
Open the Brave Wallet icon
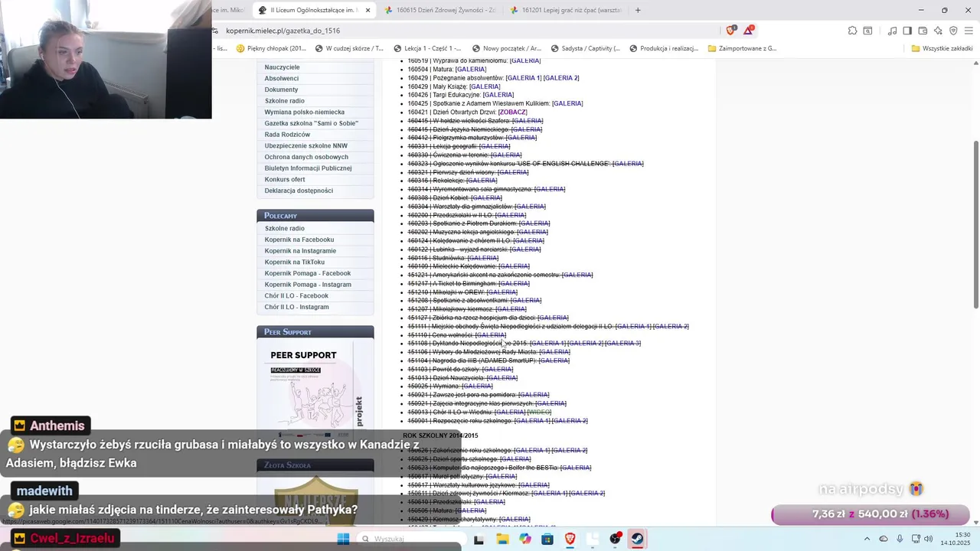923,31
